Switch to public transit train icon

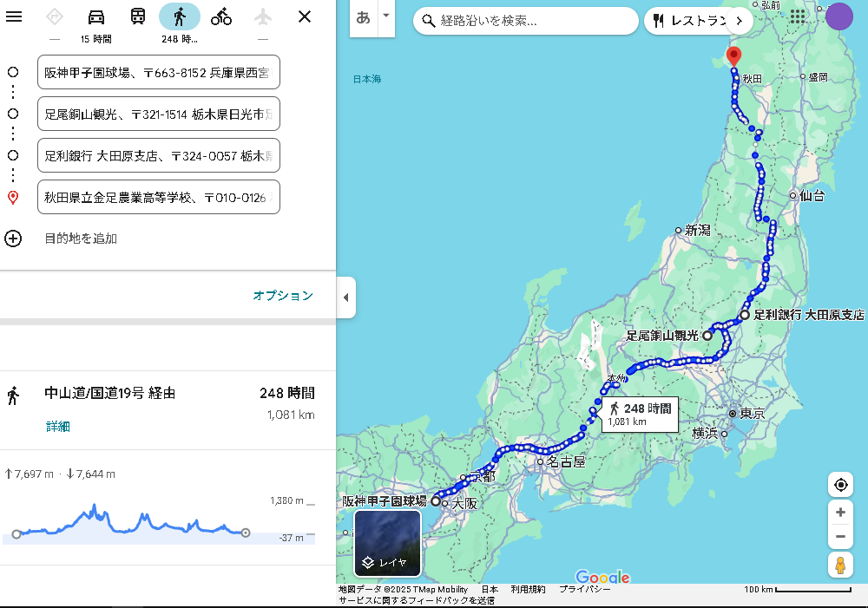click(138, 17)
